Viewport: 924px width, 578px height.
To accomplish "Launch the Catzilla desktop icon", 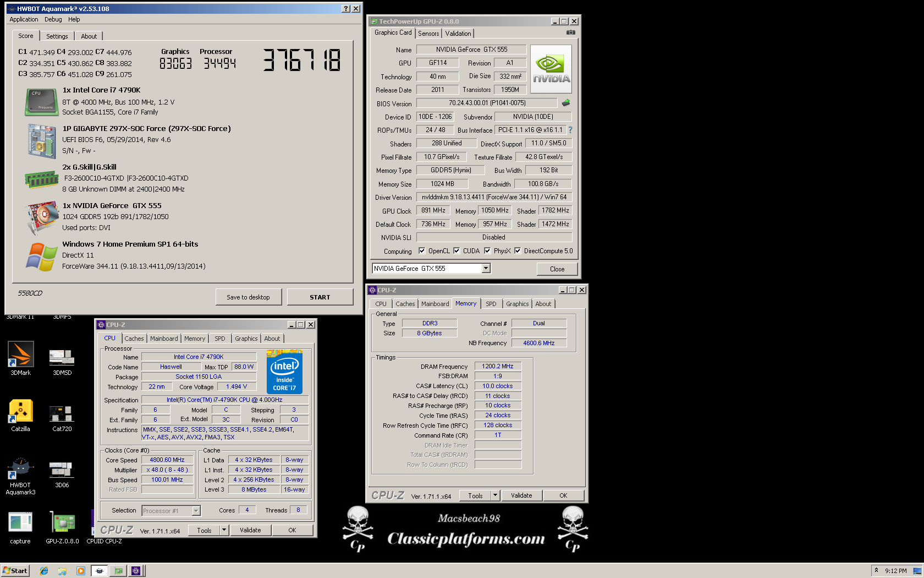I will [x=21, y=414].
